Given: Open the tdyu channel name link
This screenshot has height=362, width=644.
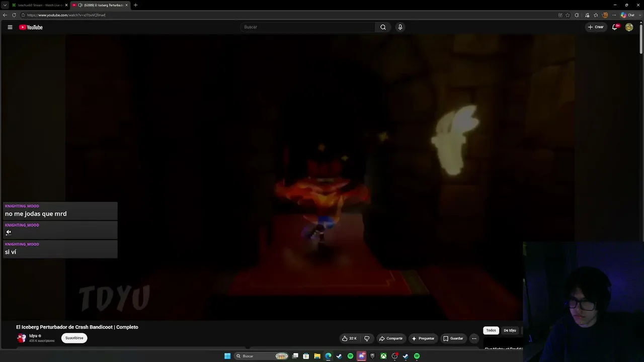Looking at the screenshot, I should (33, 336).
